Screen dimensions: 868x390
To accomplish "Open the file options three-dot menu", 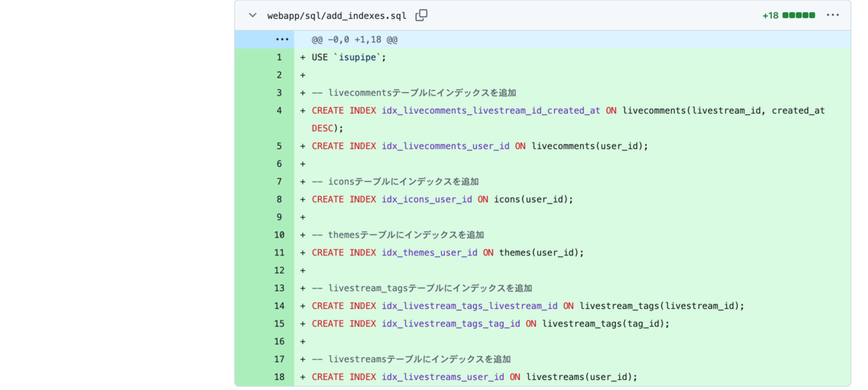I will (x=833, y=15).
